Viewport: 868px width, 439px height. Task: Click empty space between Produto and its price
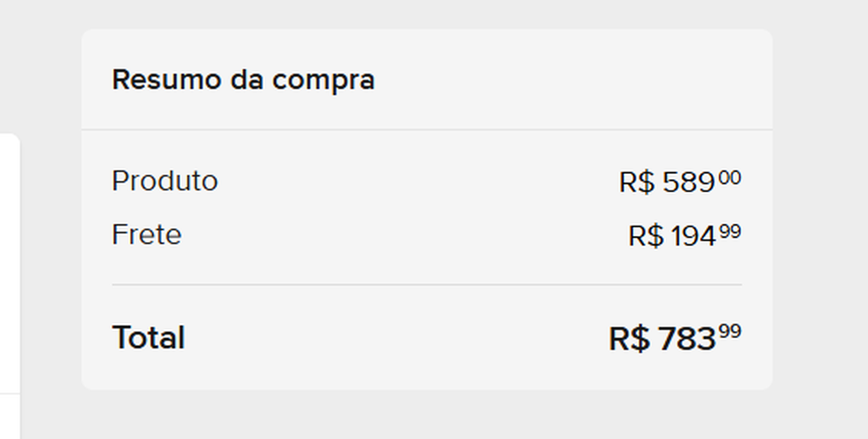[413, 182]
